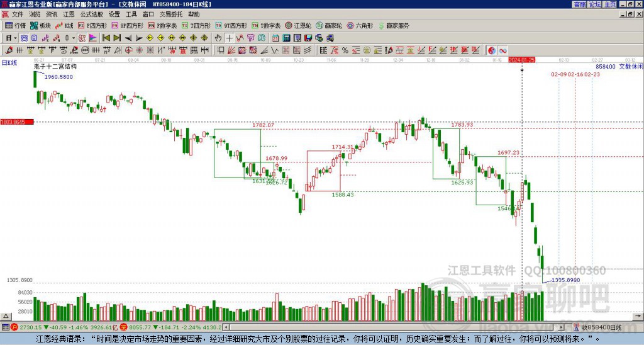The width and height of the screenshot is (644, 345).
Task: Open the 窗口 menu
Action: (148, 14)
